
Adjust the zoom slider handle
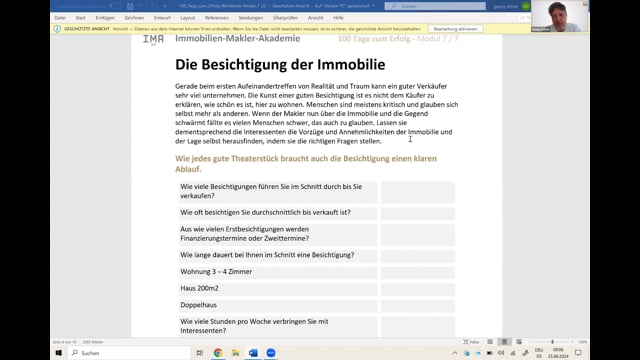coord(552,342)
